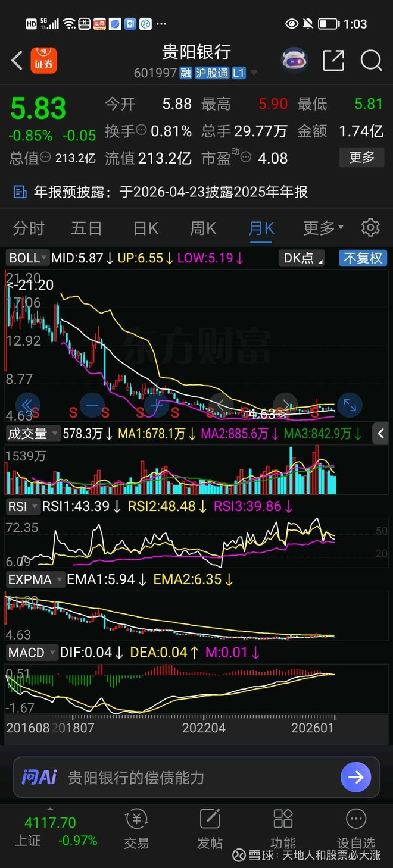
Task: Tap the 融 margin trading badge
Action: [186, 73]
